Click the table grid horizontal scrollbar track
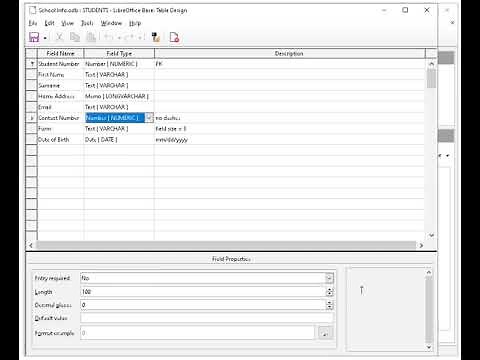Screen dimensions: 480x360 226,245
